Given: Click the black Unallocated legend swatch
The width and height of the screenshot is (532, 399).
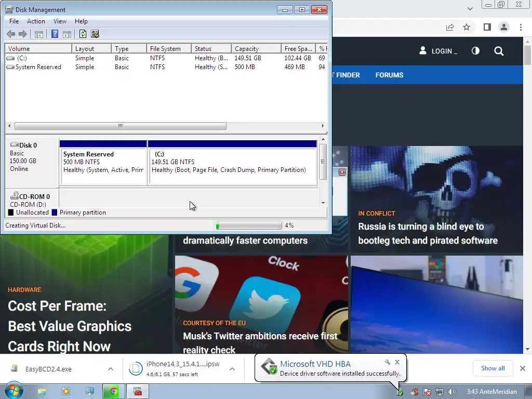Looking at the screenshot, I should pos(11,212).
